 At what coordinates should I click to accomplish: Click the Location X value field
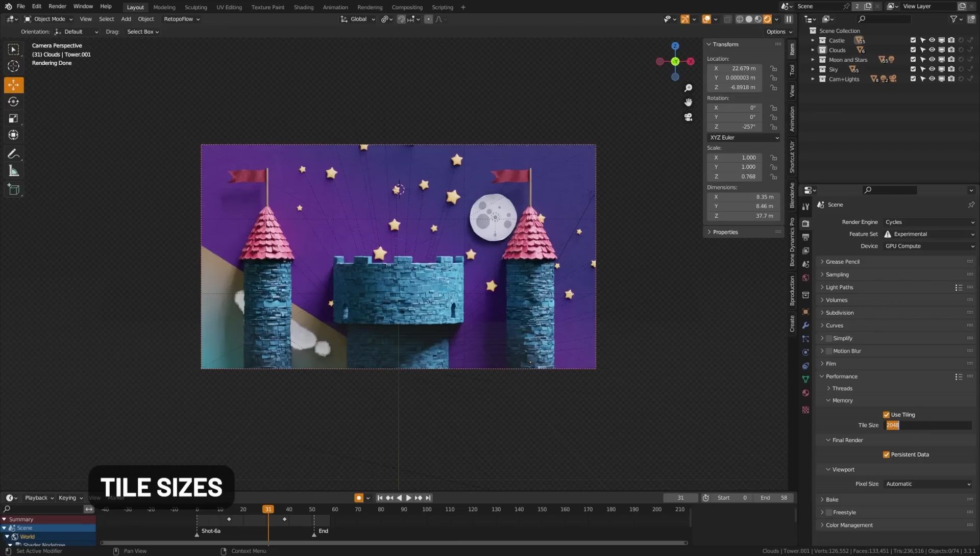734,68
